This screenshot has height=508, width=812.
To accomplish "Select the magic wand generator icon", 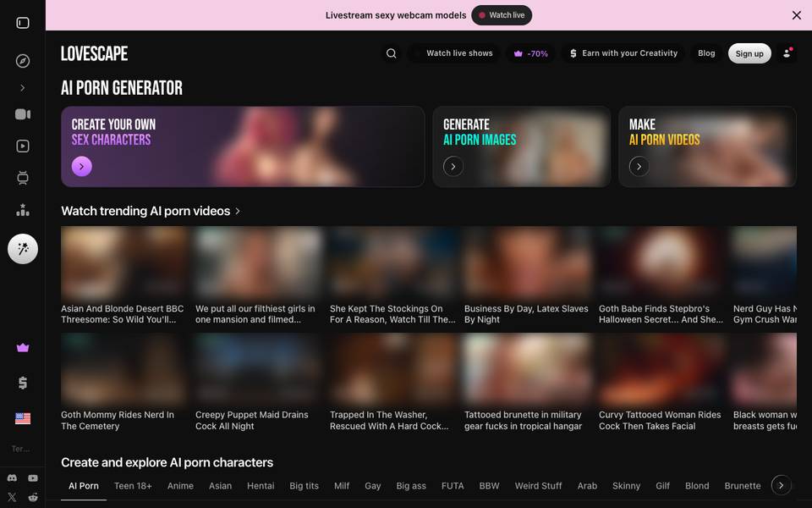I will point(23,249).
